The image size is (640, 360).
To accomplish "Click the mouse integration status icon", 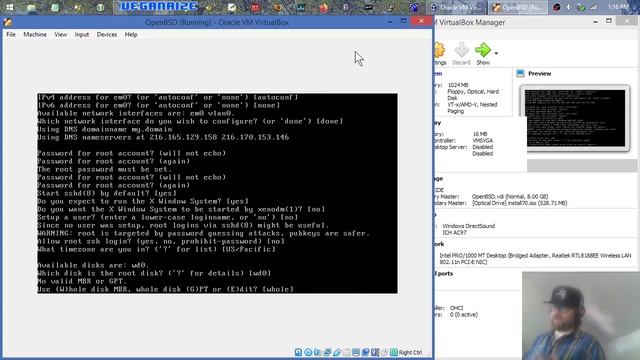I will click(x=384, y=352).
